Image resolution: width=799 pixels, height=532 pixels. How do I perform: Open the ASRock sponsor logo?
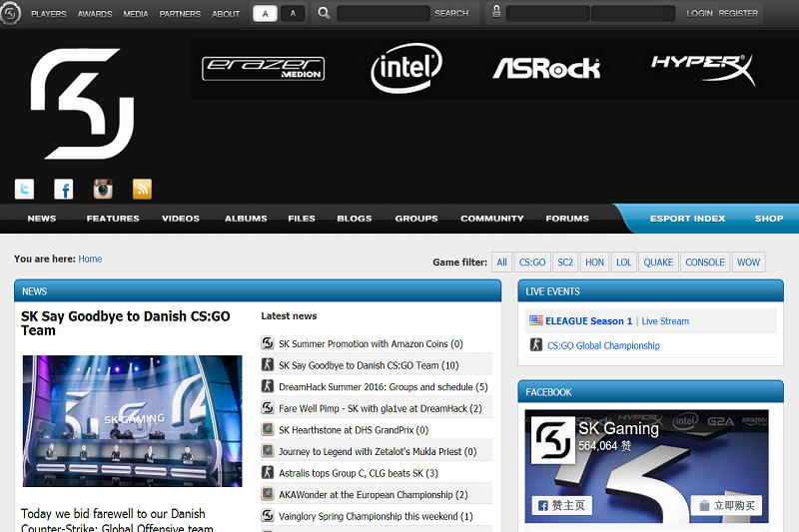(546, 68)
